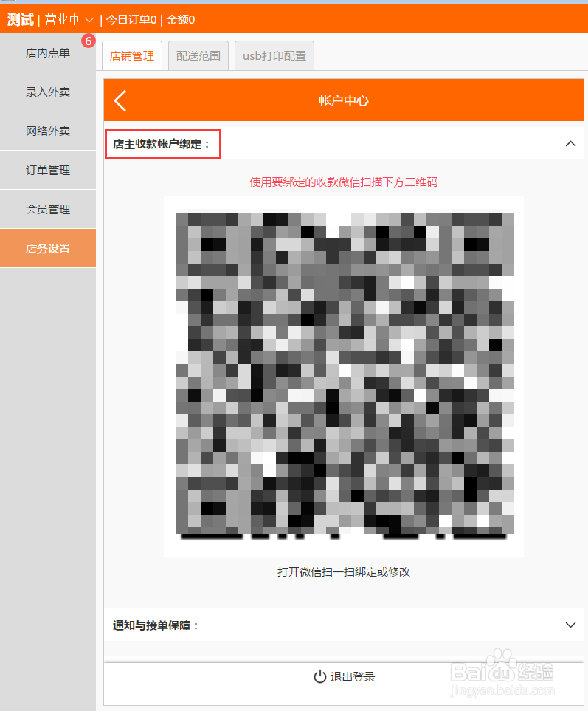Open 店内点单 in the sidebar

(x=48, y=52)
